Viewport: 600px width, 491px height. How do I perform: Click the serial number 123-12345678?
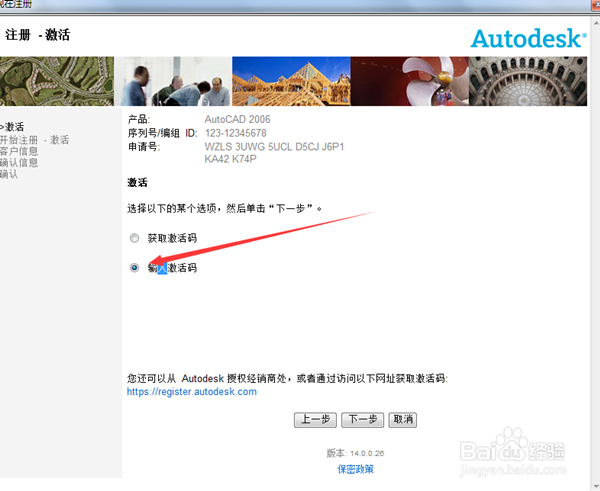coord(236,133)
